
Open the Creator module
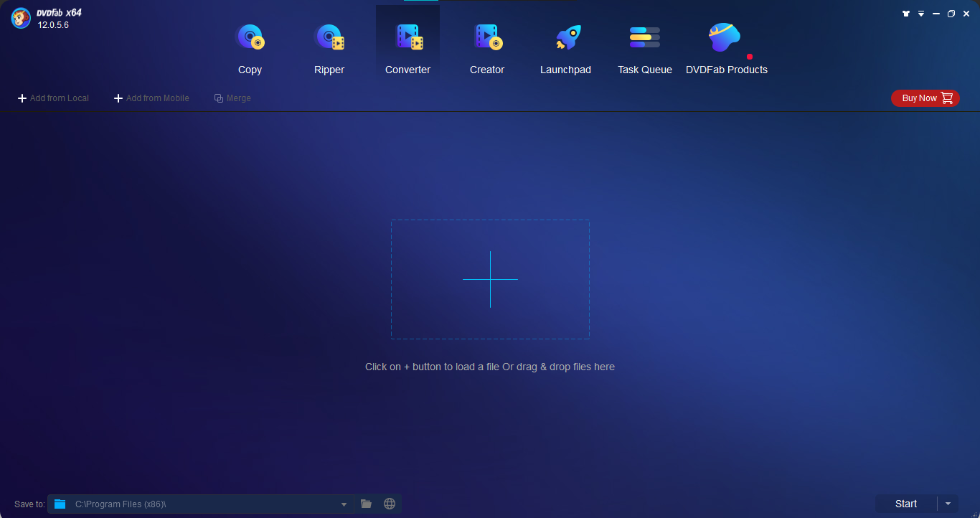(x=487, y=48)
